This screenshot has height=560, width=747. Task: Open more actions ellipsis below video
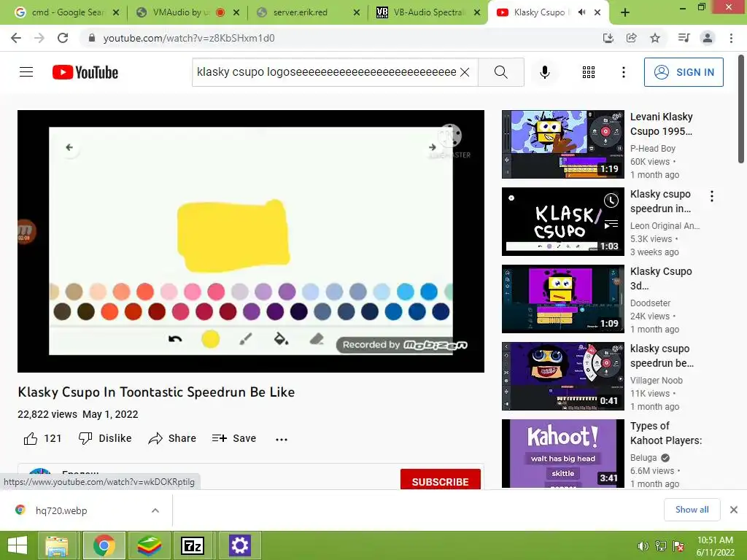[282, 439]
